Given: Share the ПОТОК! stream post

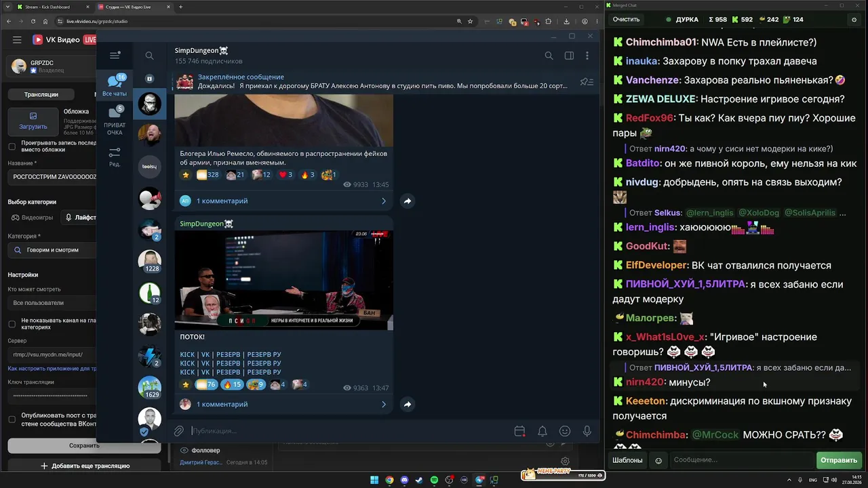Looking at the screenshot, I should pos(407,404).
